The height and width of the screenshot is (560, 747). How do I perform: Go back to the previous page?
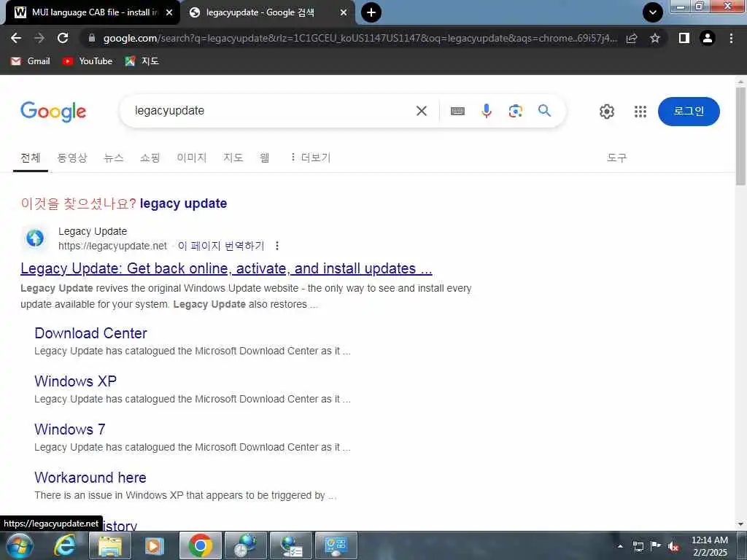[x=16, y=38]
